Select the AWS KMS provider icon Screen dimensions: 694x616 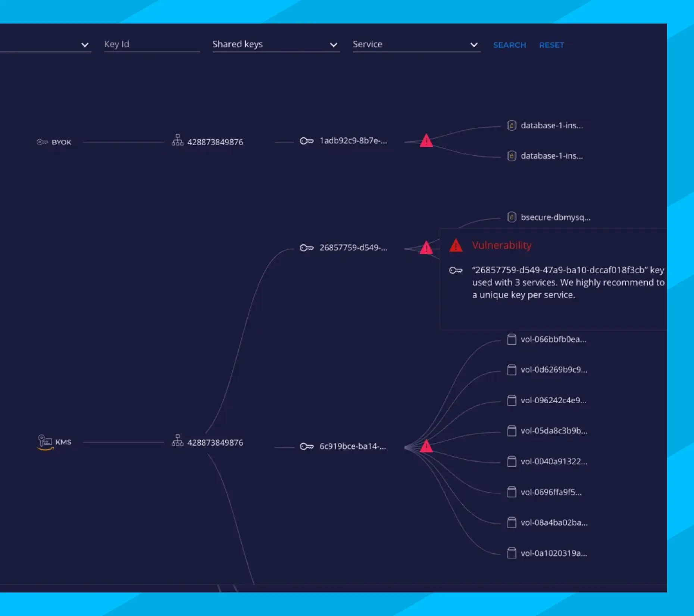[45, 442]
